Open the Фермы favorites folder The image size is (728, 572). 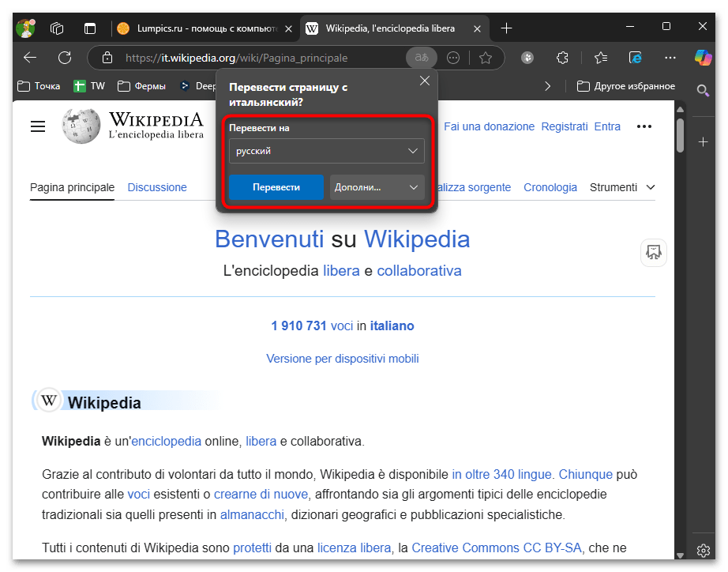tap(141, 86)
